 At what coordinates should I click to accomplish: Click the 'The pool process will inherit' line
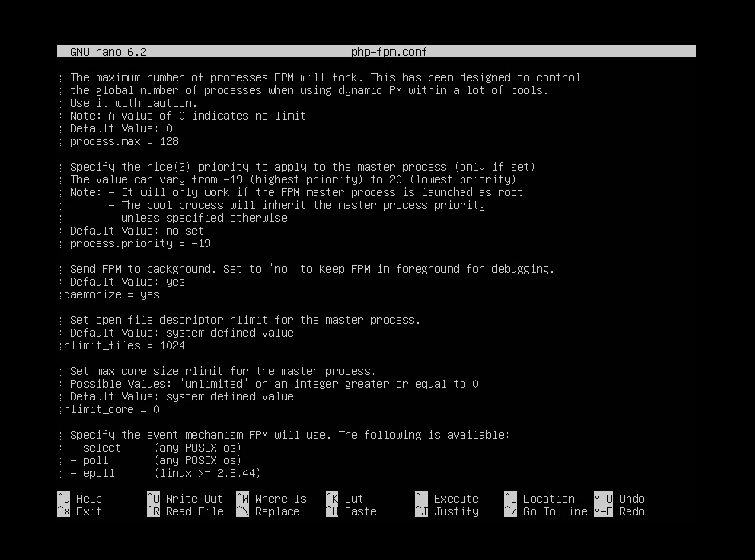271,206
